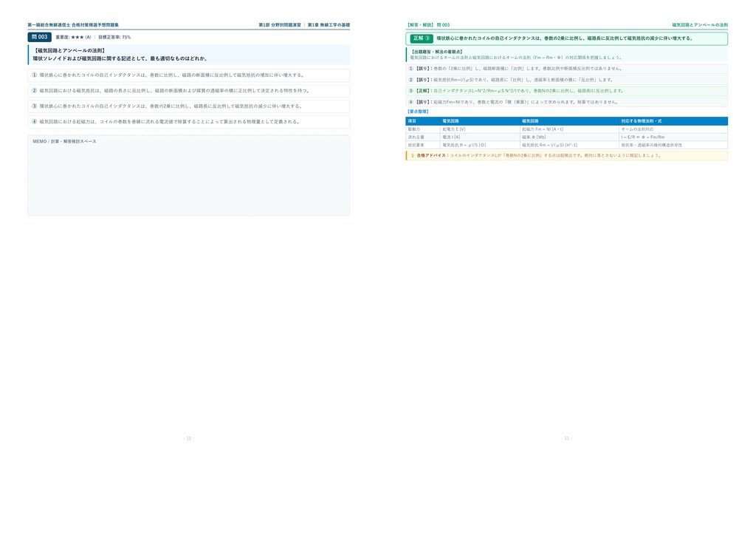Screen dimensions: 756x535
Task: Click the 第1部 分野別問題演習 header text
Action: pyautogui.click(x=280, y=25)
